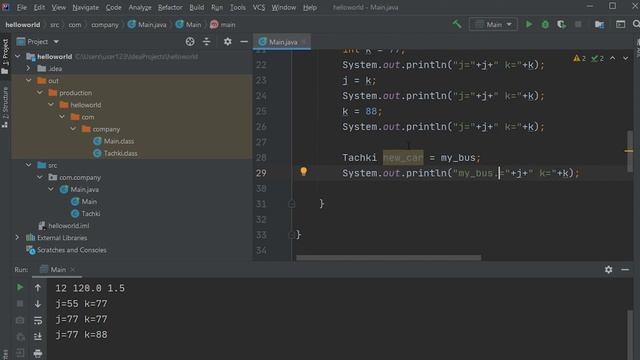Screen dimensions: 640x360
Task: Select helloworld.iml file
Action: 68,226
